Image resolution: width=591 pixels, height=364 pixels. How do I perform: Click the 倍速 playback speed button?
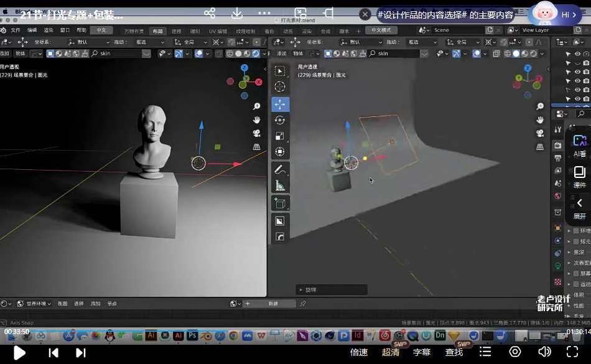tap(359, 352)
